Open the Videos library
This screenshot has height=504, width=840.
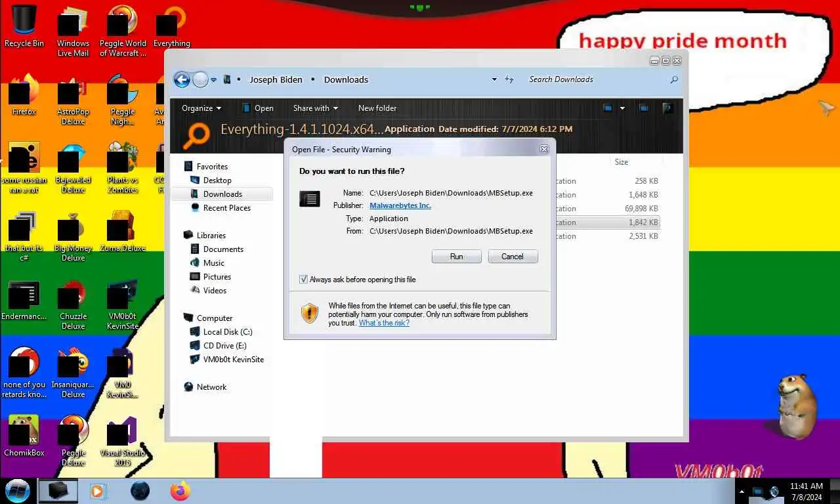pos(215,291)
